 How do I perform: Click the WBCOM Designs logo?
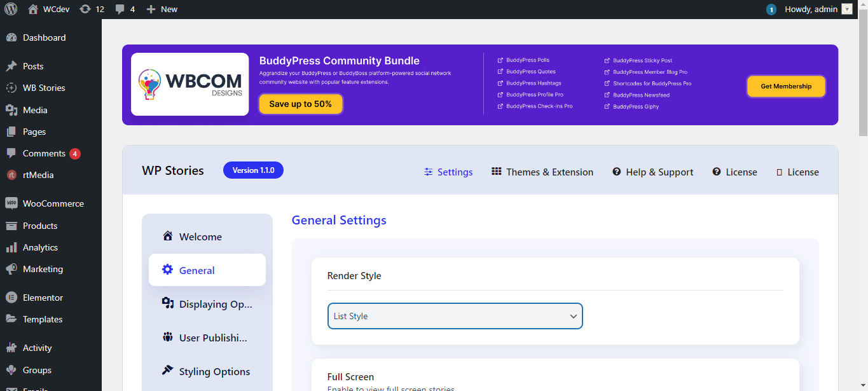coord(190,85)
